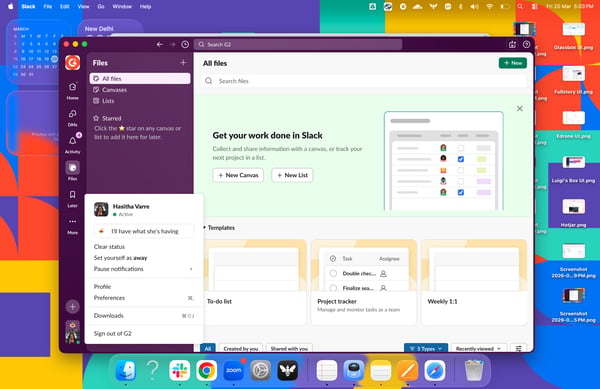Click Spotlight search in menu bar
600x389 pixels.
pyautogui.click(x=520, y=7)
